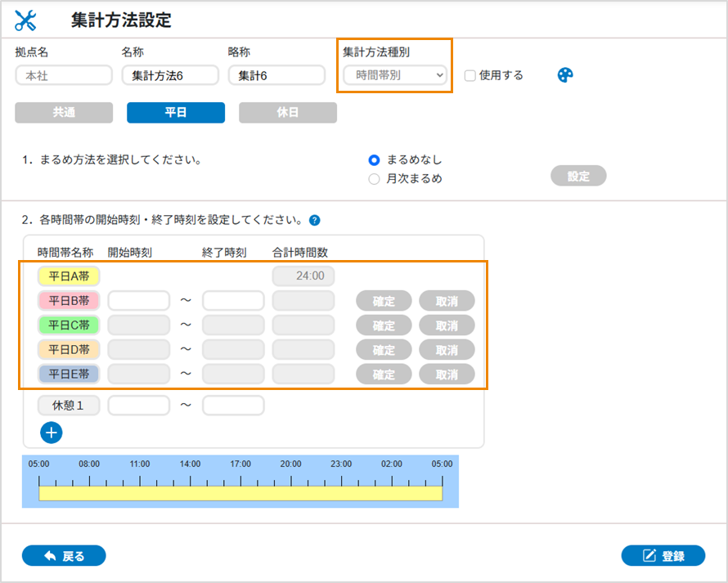
Task: Confirm the 平日B帯 row with 確定
Action: click(383, 300)
